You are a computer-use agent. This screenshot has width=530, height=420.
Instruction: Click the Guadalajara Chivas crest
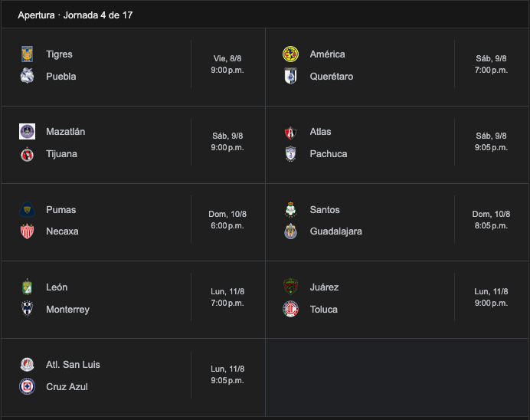[290, 231]
